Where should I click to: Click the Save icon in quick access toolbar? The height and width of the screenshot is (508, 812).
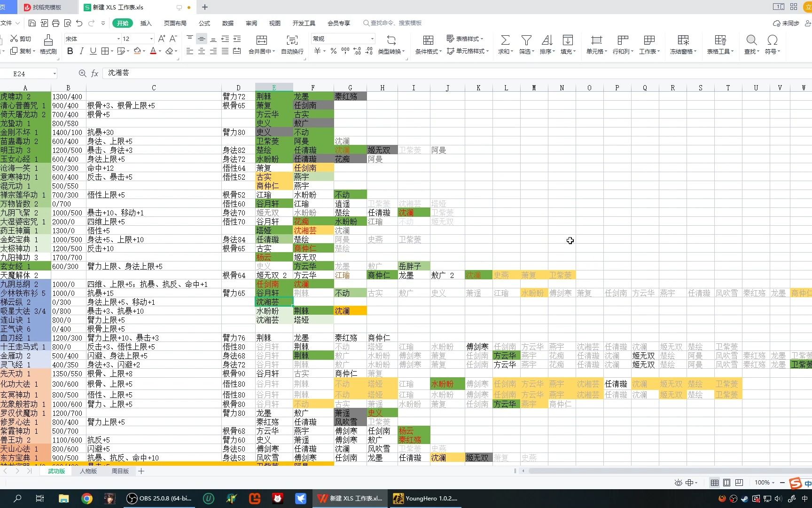tap(32, 23)
